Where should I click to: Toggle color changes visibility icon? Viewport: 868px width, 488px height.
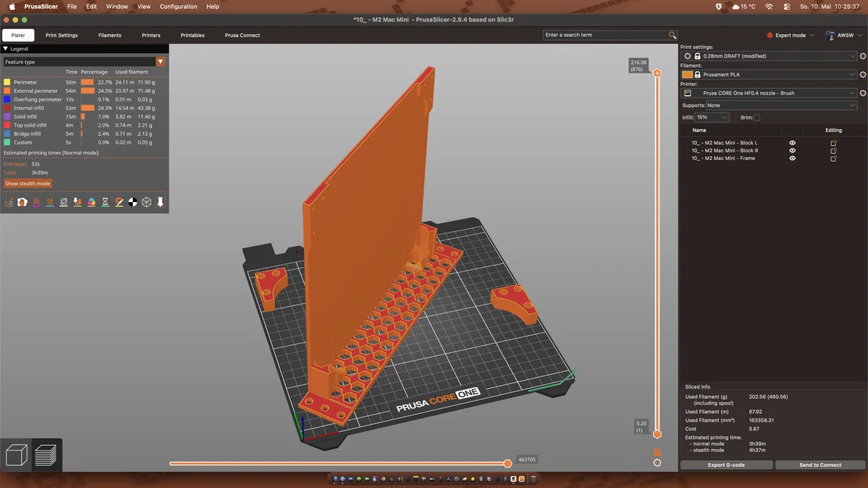[91, 202]
